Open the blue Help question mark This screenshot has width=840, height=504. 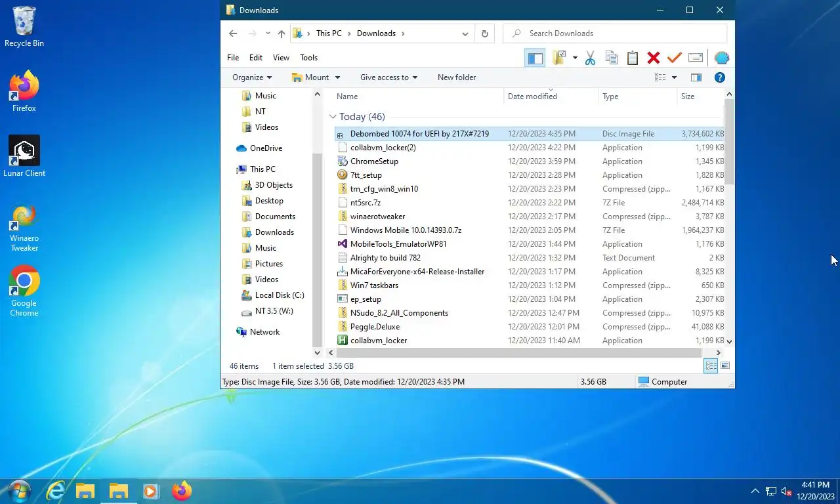click(x=719, y=77)
